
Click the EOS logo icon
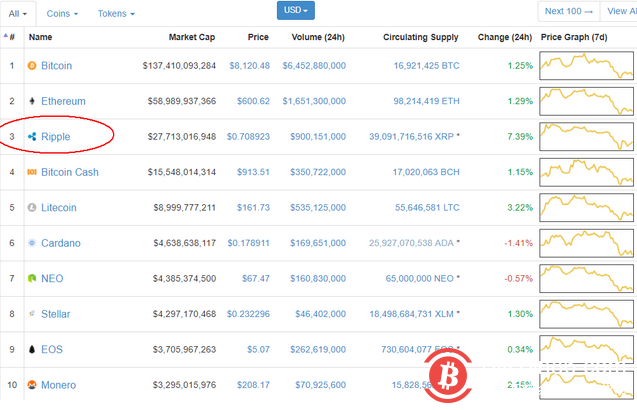pyautogui.click(x=32, y=349)
